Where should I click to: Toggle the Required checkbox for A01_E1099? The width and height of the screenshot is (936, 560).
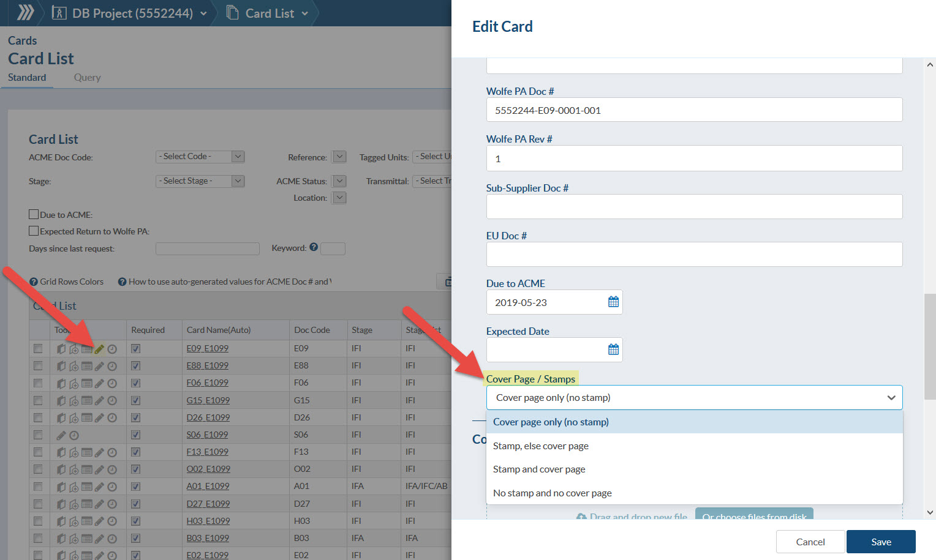[x=135, y=487]
